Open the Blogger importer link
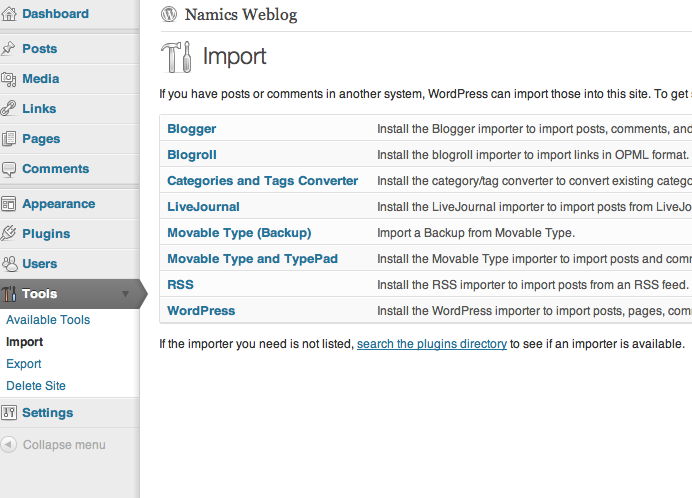 [192, 129]
